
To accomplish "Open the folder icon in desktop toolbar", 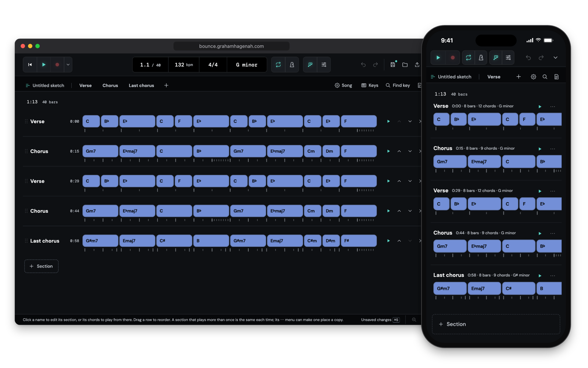I will coord(405,65).
